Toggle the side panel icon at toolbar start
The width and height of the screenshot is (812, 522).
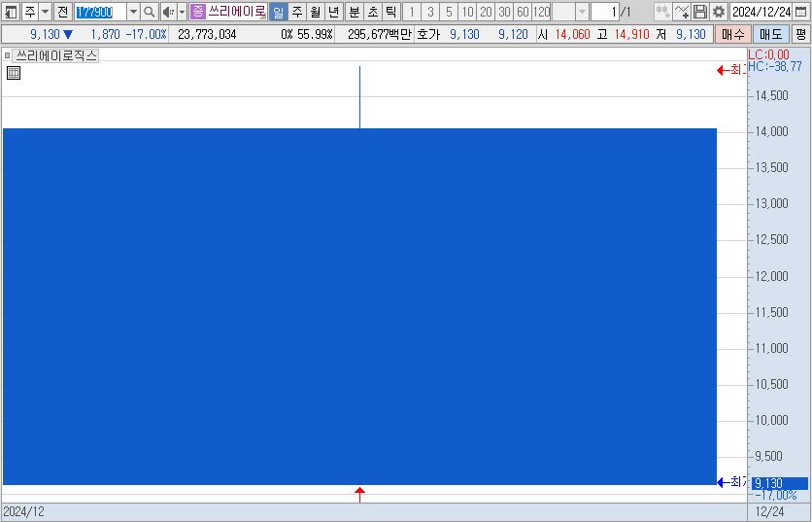(11, 12)
